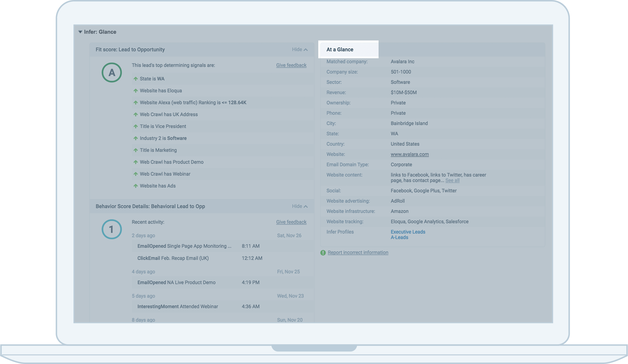Click the A fit score badge
Viewport: 628px width, 364px height.
coord(112,72)
